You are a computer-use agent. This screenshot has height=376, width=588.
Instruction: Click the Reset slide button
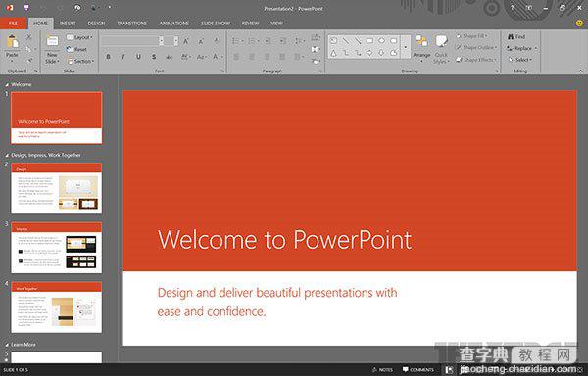(76, 49)
